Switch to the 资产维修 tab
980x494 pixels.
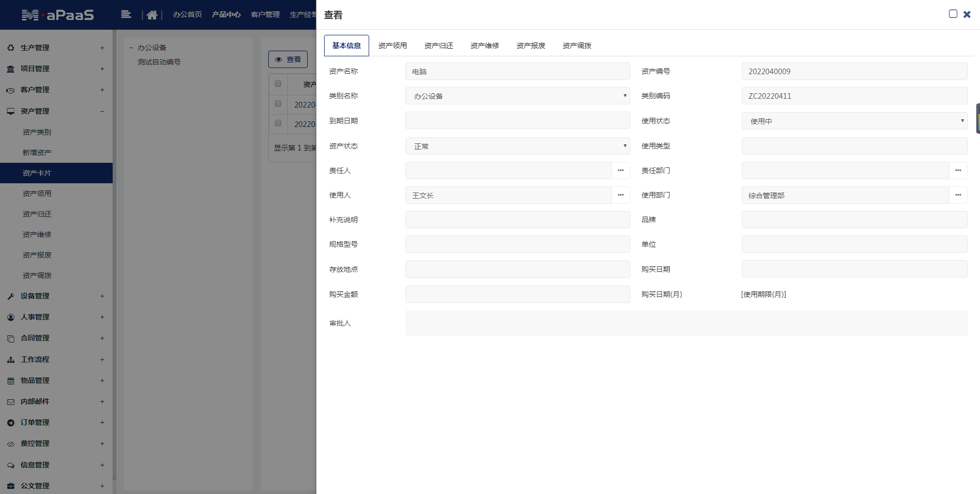click(485, 46)
